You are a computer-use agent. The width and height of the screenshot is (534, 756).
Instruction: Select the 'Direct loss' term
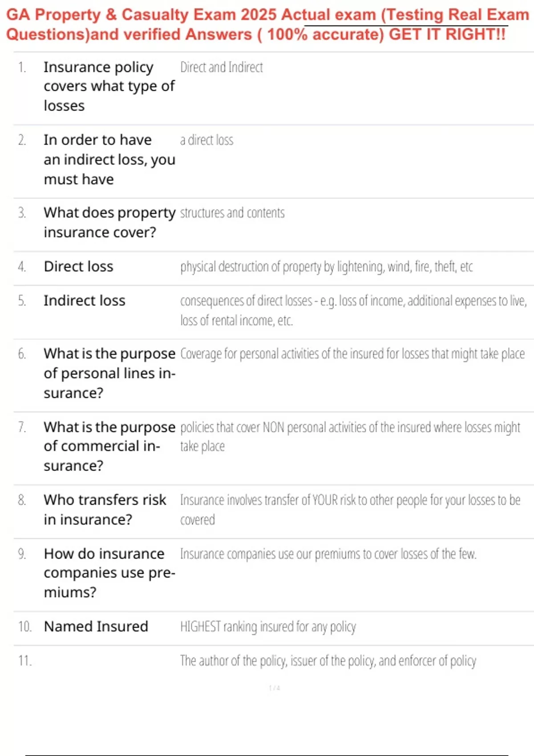[78, 266]
